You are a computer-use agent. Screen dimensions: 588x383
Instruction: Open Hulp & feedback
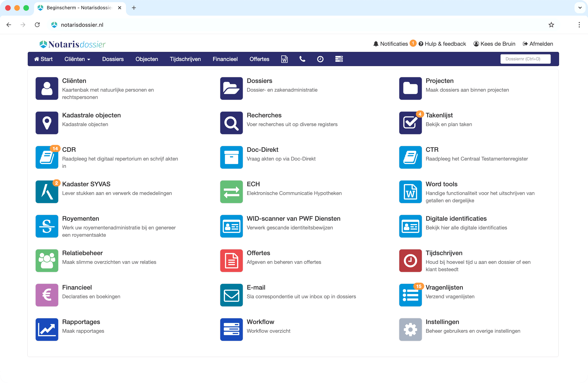tap(442, 44)
